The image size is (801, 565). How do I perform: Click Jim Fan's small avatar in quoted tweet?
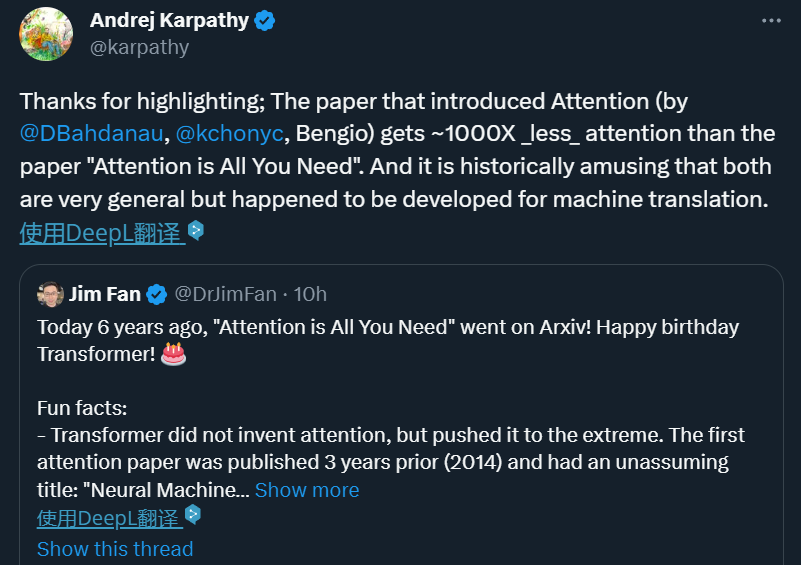pyautogui.click(x=50, y=294)
